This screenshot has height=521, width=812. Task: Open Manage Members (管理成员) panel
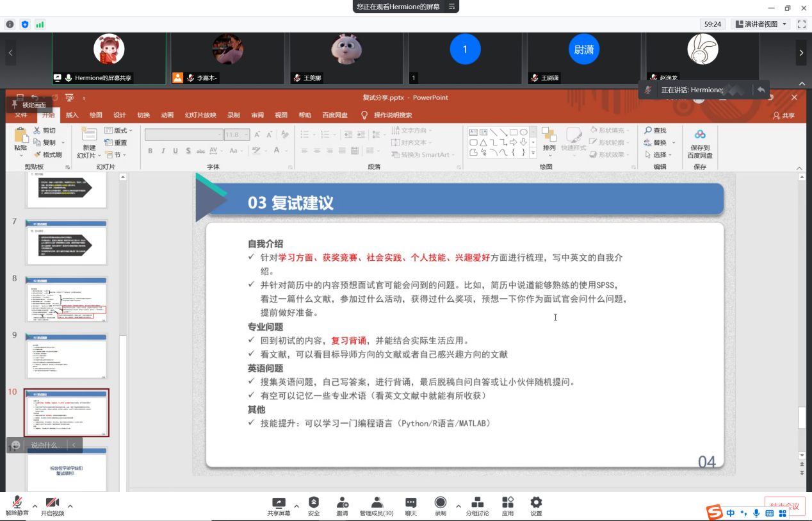(377, 503)
